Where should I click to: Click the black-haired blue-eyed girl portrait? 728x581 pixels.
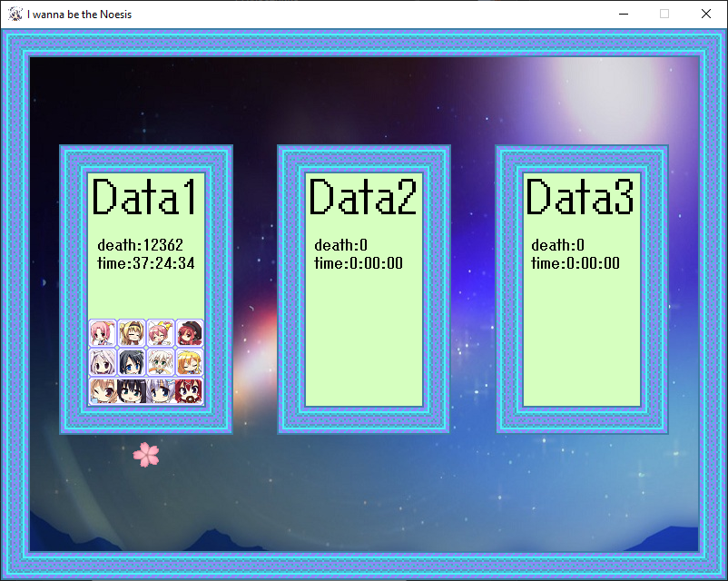[132, 362]
